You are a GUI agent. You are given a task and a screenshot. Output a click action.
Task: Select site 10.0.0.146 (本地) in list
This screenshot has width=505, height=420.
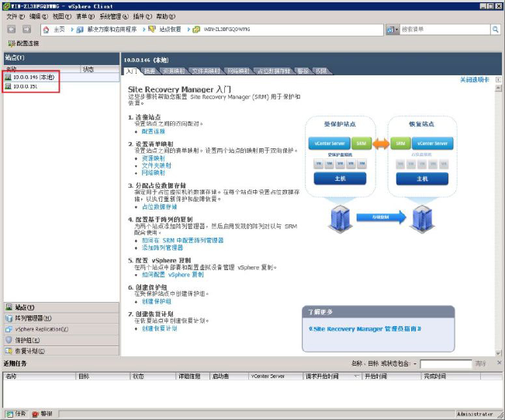click(x=61, y=77)
